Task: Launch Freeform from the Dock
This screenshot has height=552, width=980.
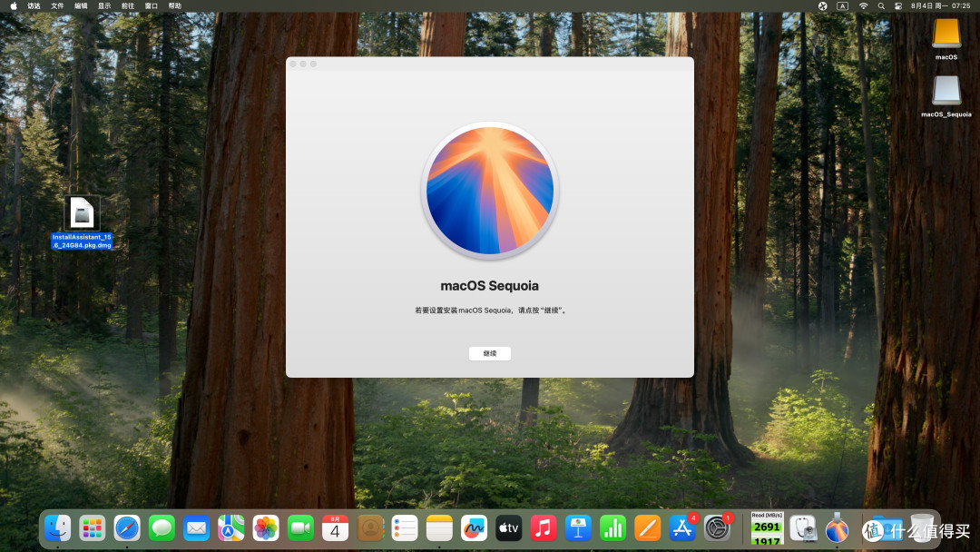Action: tap(474, 529)
